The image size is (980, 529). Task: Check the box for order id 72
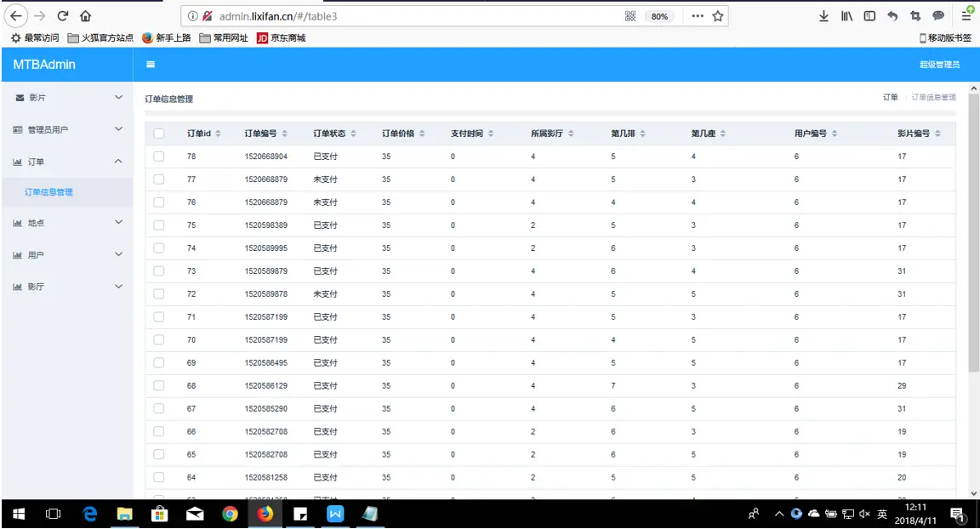159,293
